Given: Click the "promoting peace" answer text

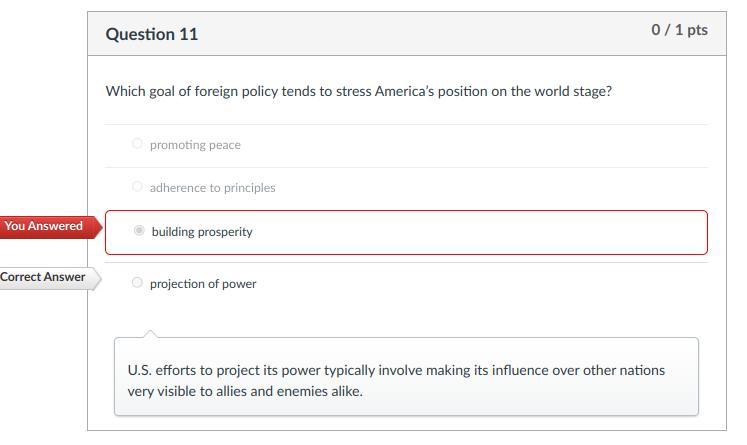Looking at the screenshot, I should (x=195, y=145).
